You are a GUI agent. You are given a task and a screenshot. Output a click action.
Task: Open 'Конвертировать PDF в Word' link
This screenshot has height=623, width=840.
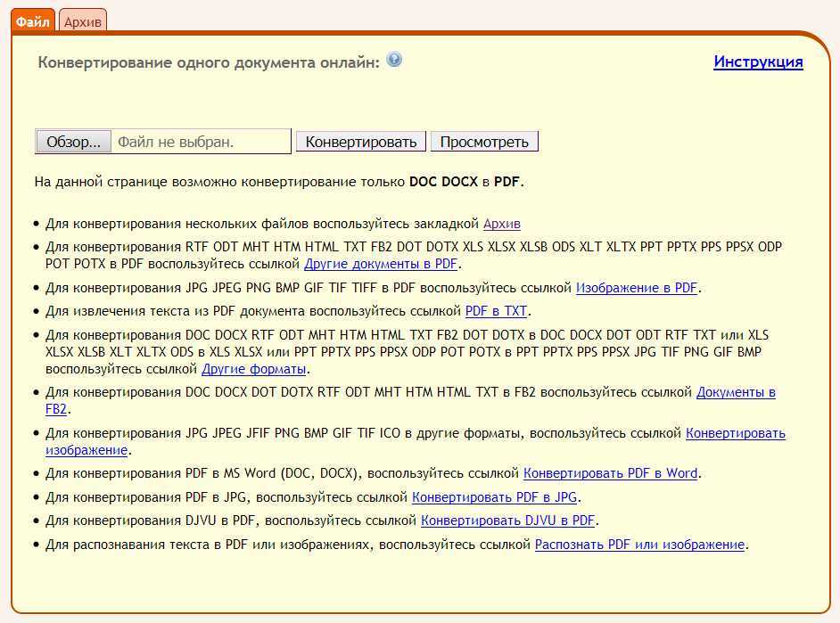[611, 473]
